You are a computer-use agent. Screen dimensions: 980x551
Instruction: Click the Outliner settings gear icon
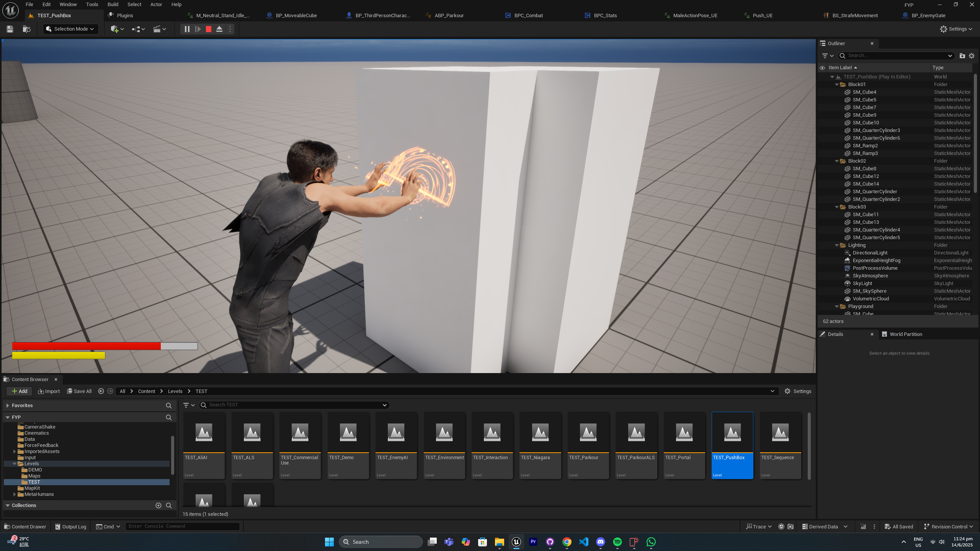[x=972, y=56]
